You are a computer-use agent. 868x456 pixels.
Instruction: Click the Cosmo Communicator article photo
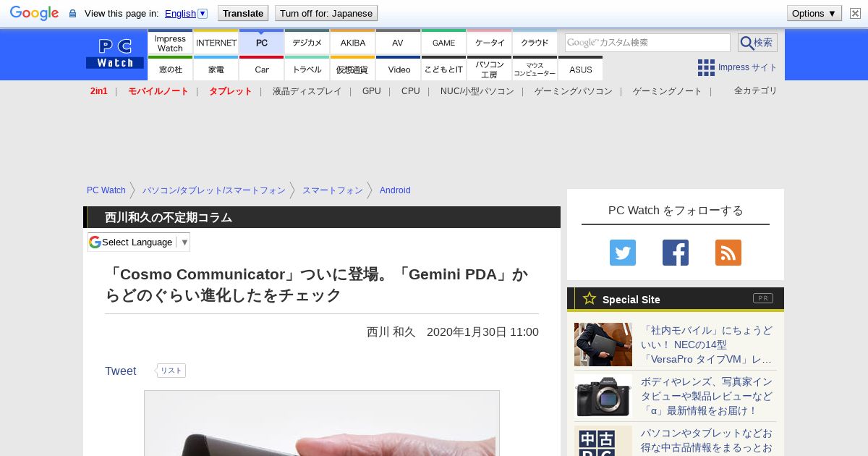pos(322,423)
